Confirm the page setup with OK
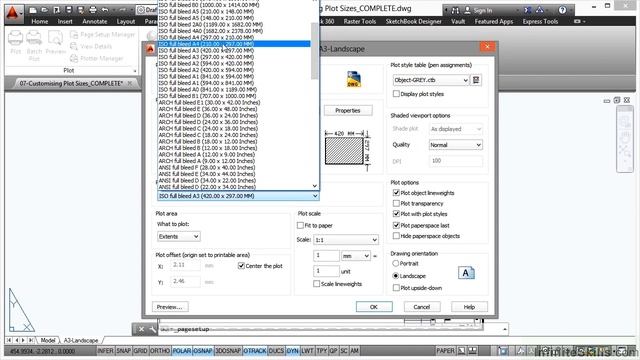 (x=374, y=307)
